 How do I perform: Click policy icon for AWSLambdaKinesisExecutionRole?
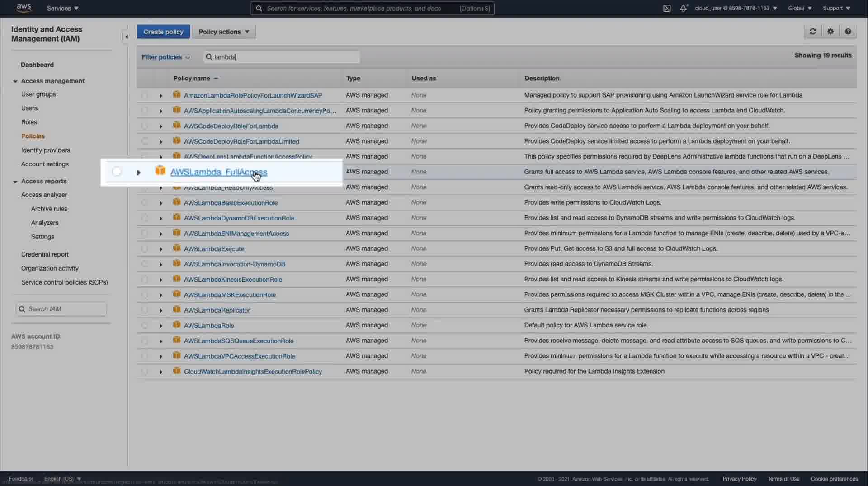click(x=177, y=279)
